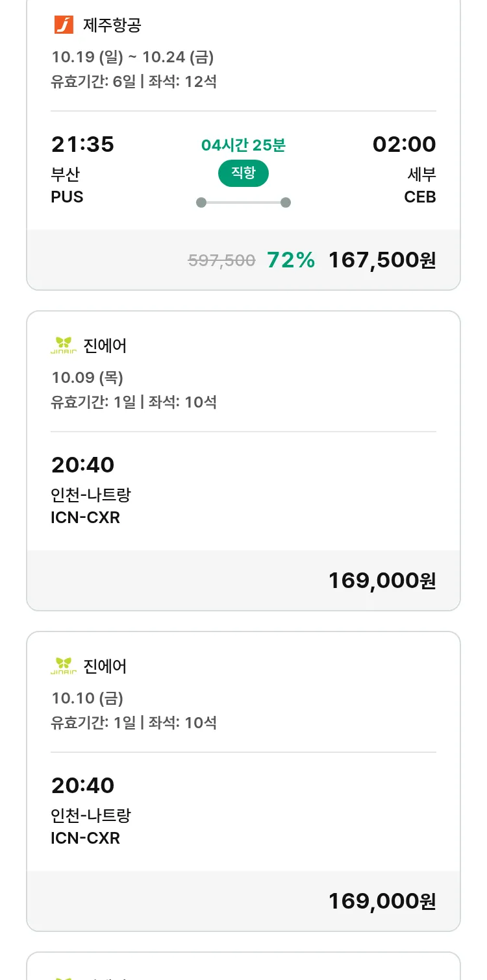Tap ICN-CXR route on the 10.10 card
The image size is (487, 980).
pyautogui.click(x=85, y=838)
